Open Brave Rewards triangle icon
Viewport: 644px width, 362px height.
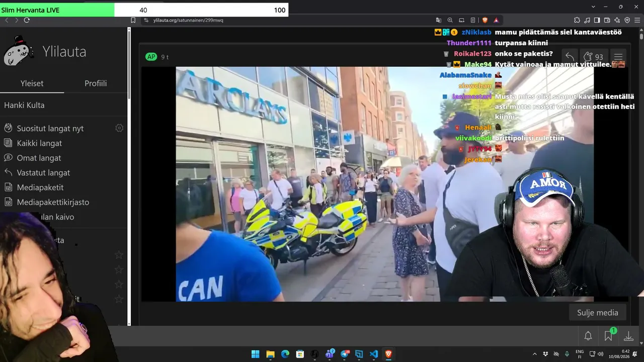pos(496,20)
